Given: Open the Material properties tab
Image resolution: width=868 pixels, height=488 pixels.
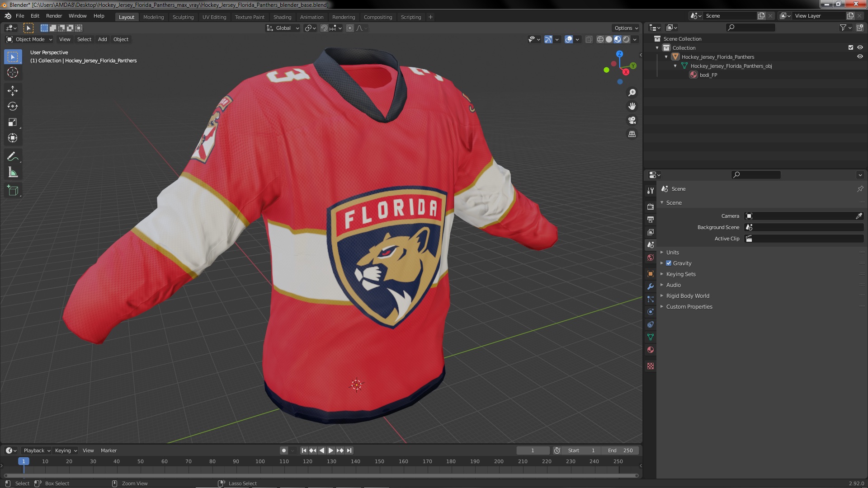Looking at the screenshot, I should [651, 350].
